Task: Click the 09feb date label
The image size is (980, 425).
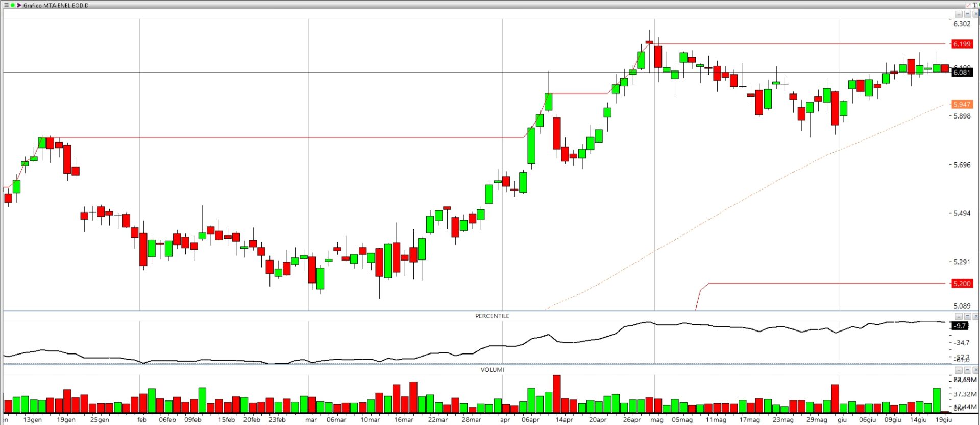Action: (x=192, y=420)
